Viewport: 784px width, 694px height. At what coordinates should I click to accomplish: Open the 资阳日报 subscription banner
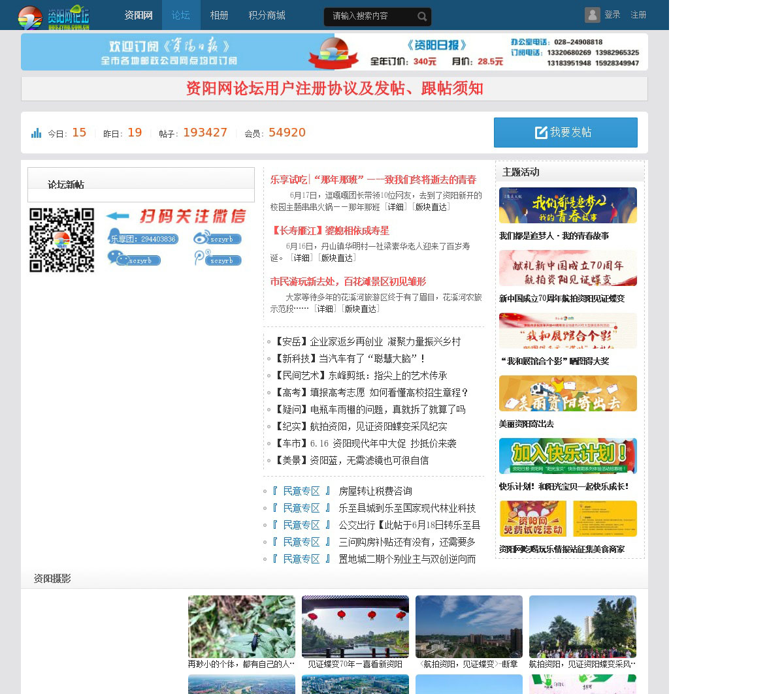pos(335,52)
